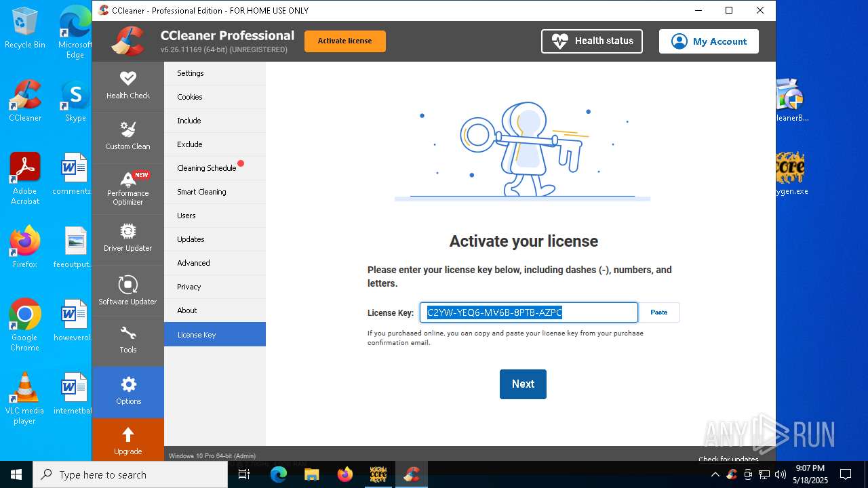Switch to CCleaner in the taskbar
The image size is (868, 488).
(x=411, y=474)
